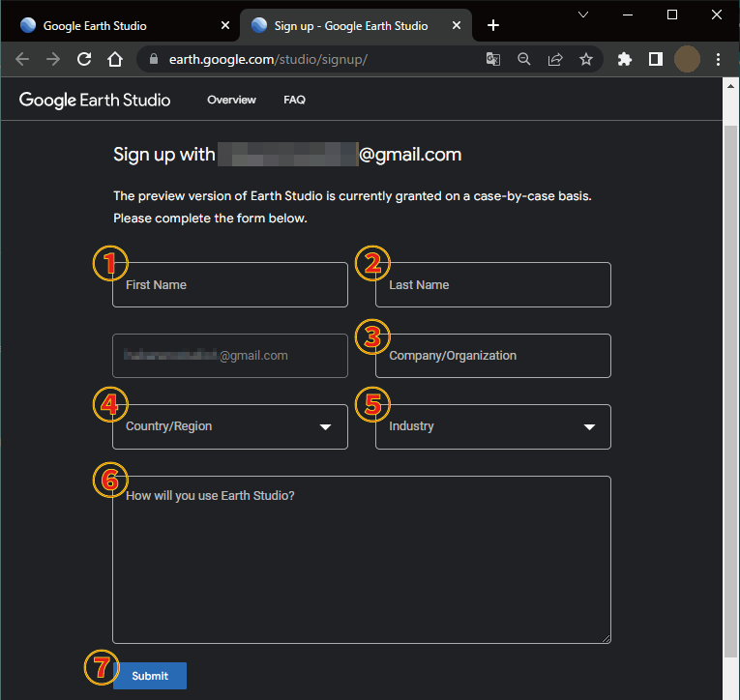This screenshot has width=740, height=700.
Task: Go forward in browser history
Action: 53,59
